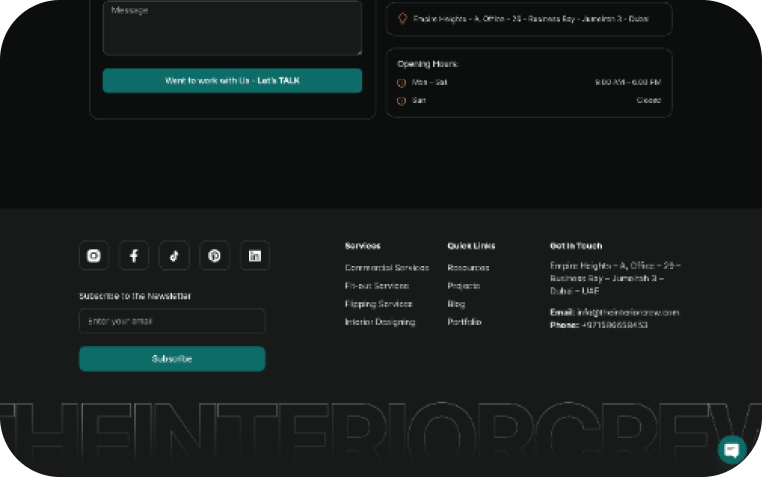Select the Interior Designing link
762x477 pixels.
[379, 322]
